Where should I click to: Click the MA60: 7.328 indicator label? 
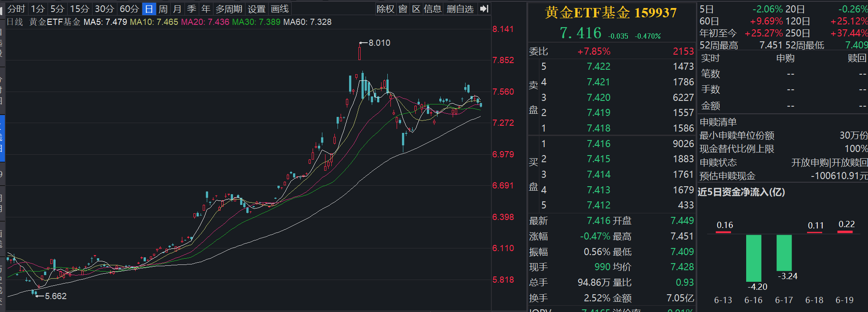308,22
